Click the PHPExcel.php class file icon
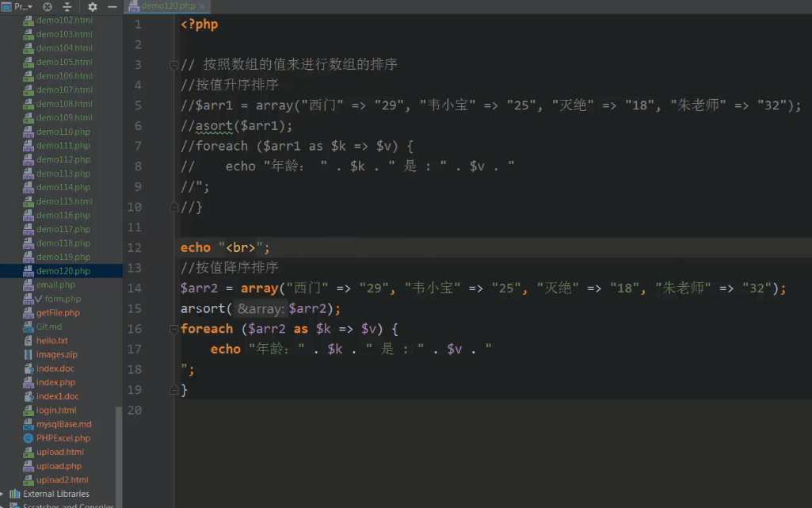Image resolution: width=812 pixels, height=508 pixels. point(29,438)
